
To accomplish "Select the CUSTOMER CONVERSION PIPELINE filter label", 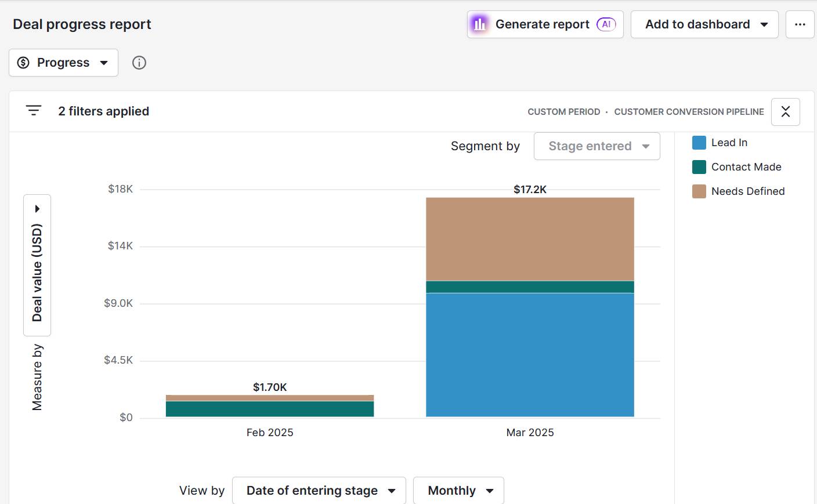I will click(689, 111).
